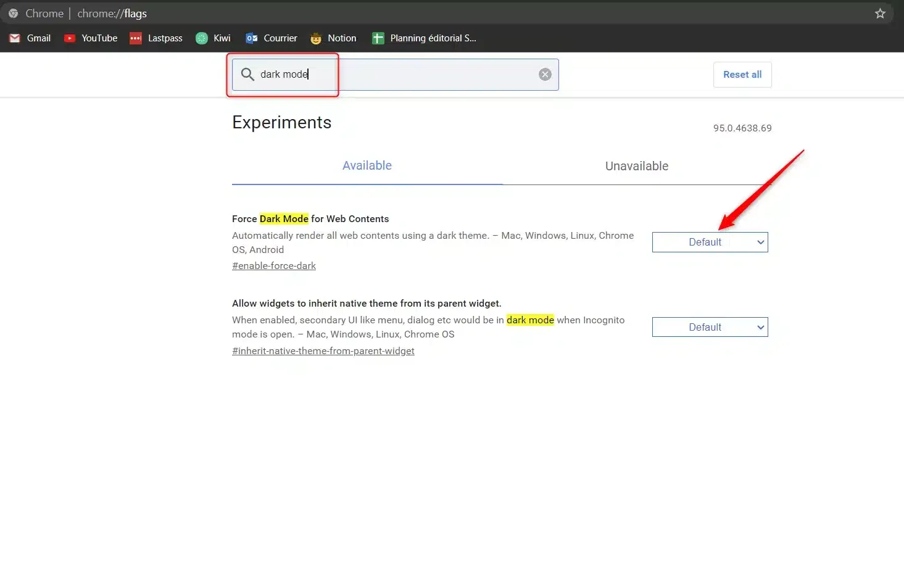
Task: Open the #enable-force-dark link
Action: (x=274, y=266)
